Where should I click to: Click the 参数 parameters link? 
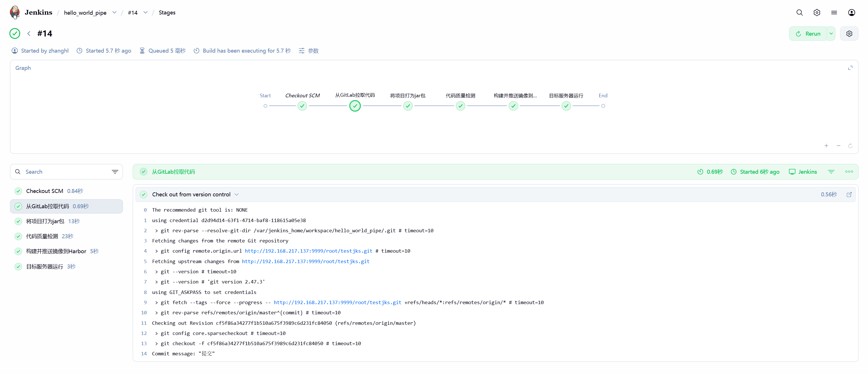(x=309, y=51)
